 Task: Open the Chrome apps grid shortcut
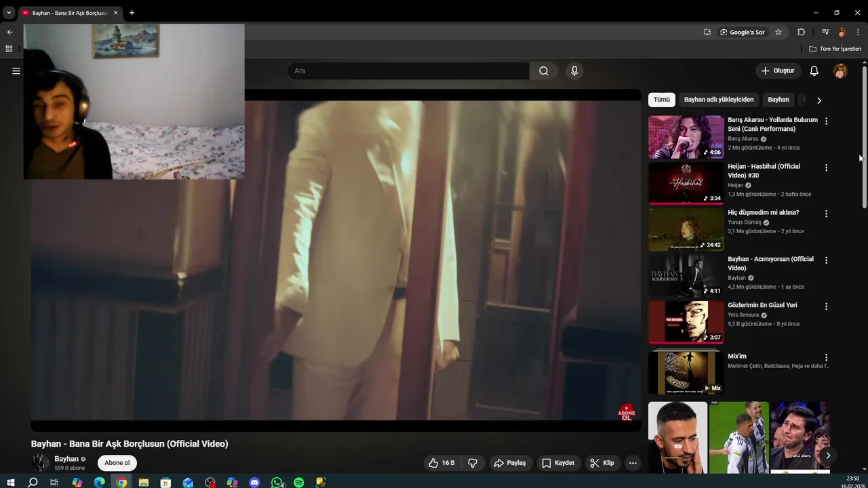[x=9, y=49]
